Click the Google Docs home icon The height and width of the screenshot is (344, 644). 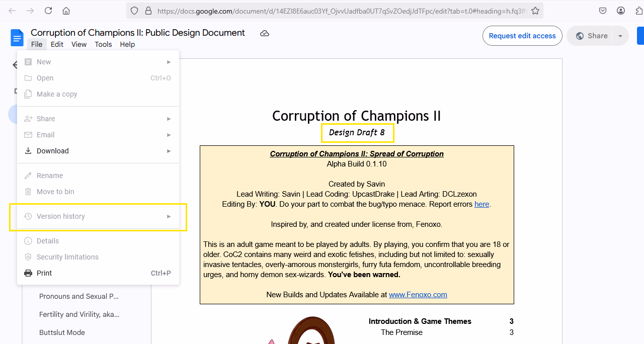(x=17, y=38)
